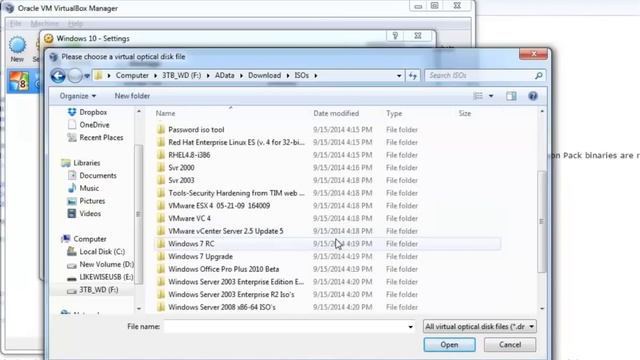Select the RHEL4.8-i386 folder

click(189, 155)
